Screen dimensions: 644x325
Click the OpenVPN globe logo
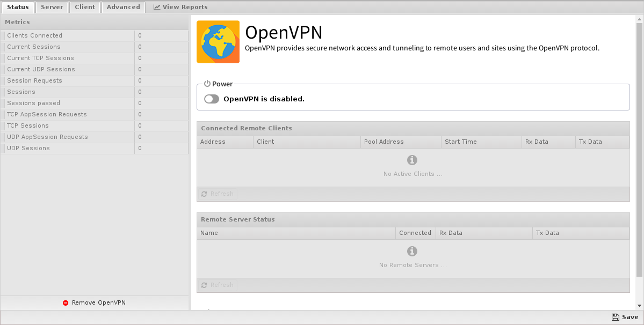coord(218,42)
